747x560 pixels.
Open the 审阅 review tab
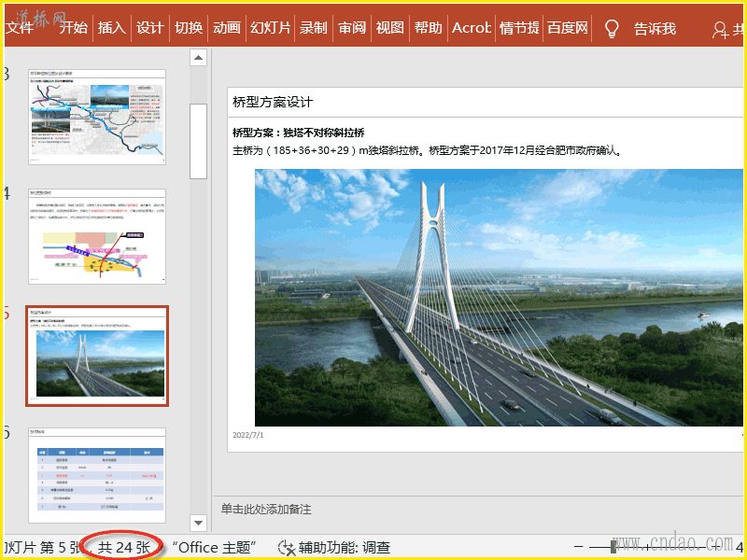(x=352, y=28)
